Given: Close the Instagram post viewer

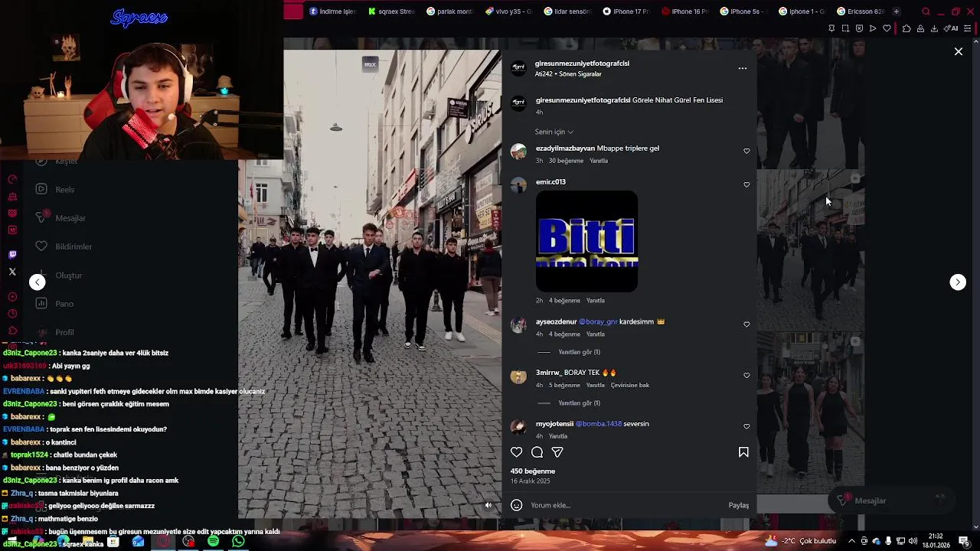Looking at the screenshot, I should [958, 51].
